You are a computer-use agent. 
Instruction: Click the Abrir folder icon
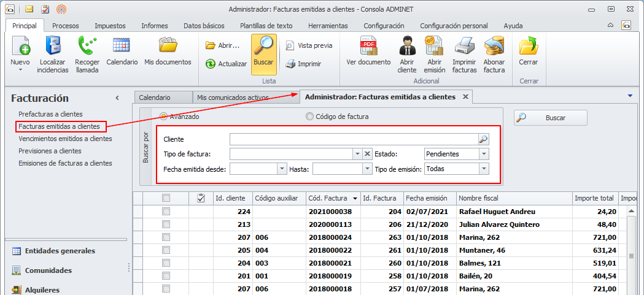pyautogui.click(x=211, y=45)
